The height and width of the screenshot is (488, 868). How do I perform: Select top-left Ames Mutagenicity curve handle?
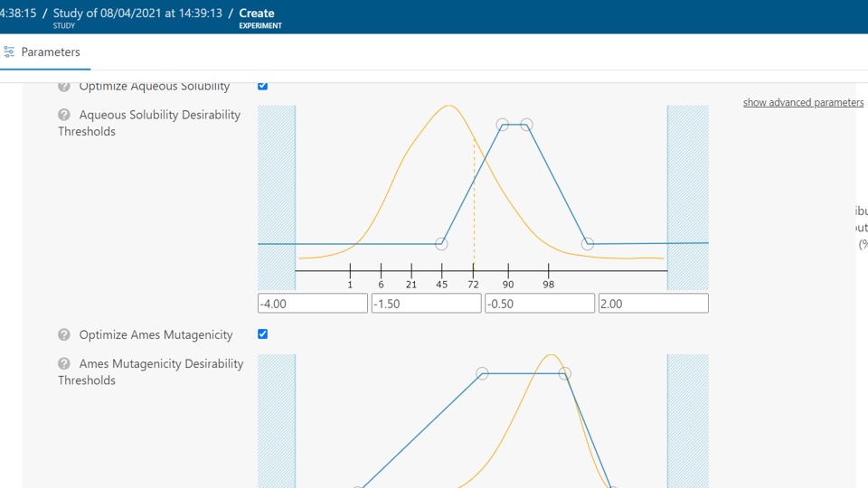click(482, 373)
